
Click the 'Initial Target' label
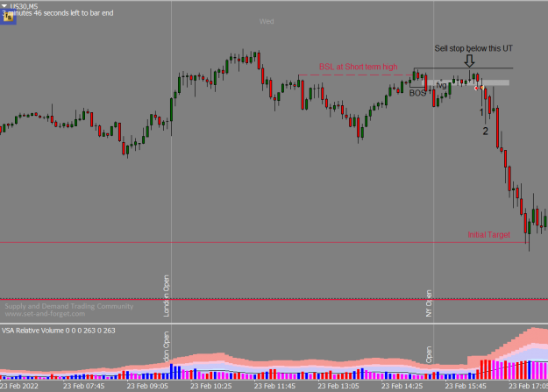click(x=488, y=235)
